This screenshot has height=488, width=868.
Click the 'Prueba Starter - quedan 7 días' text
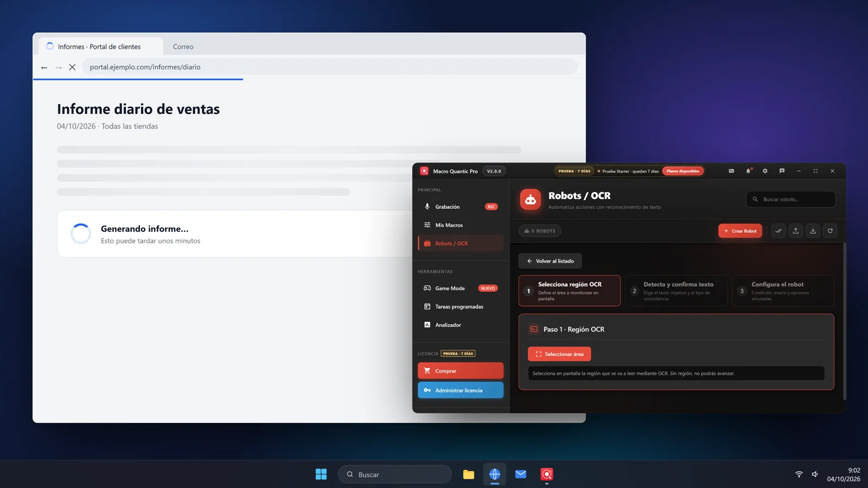click(x=630, y=171)
